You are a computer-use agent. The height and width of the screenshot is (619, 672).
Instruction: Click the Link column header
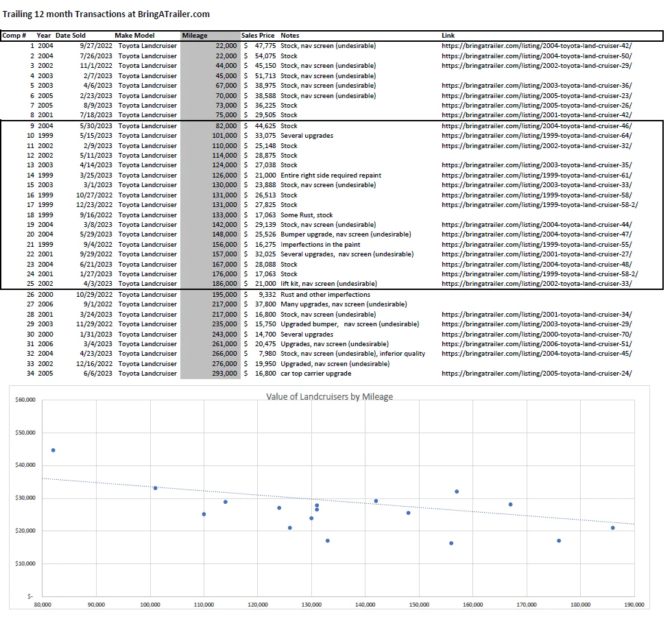pos(448,36)
